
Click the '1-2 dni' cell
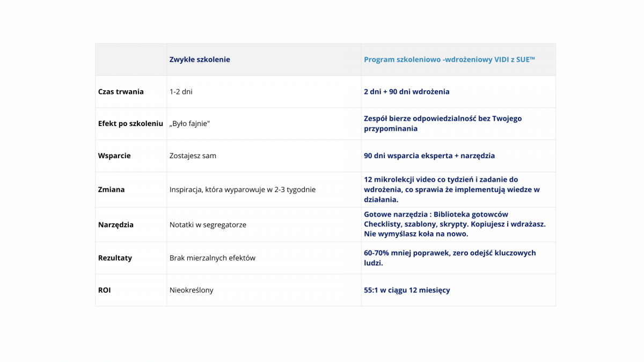[x=181, y=92]
